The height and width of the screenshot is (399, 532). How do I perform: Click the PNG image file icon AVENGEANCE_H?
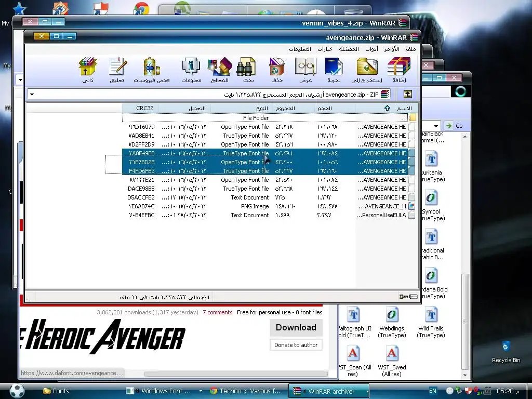click(412, 206)
